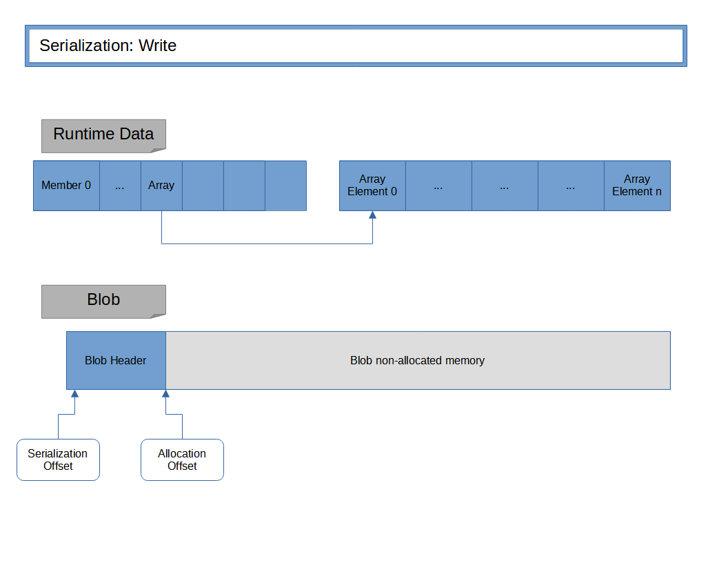Select the empty cell right of Array
This screenshot has width=728, height=563.
(x=203, y=186)
